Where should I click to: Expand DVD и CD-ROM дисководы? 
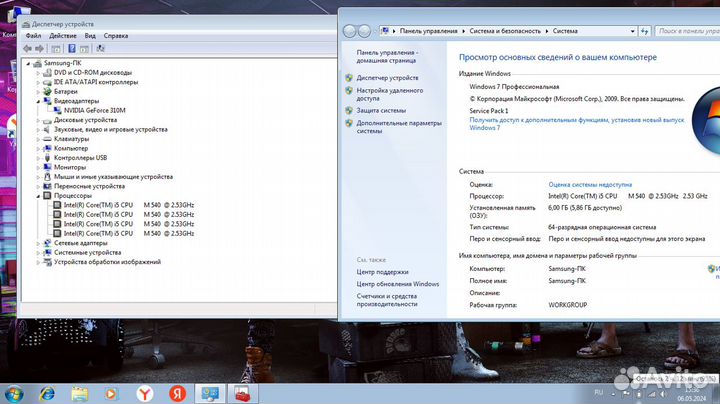pyautogui.click(x=38, y=73)
